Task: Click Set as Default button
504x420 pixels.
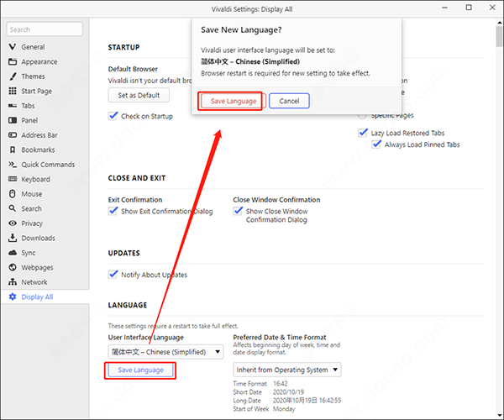Action: click(x=139, y=95)
